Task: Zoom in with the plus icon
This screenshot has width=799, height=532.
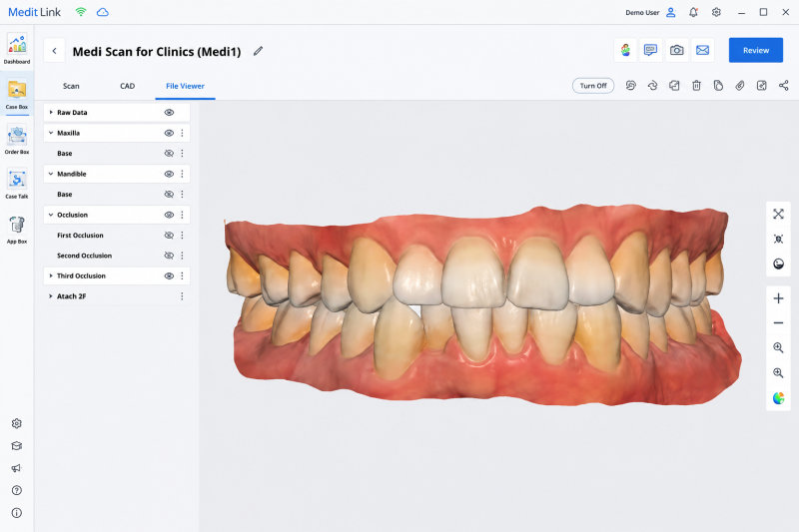Action: click(778, 298)
